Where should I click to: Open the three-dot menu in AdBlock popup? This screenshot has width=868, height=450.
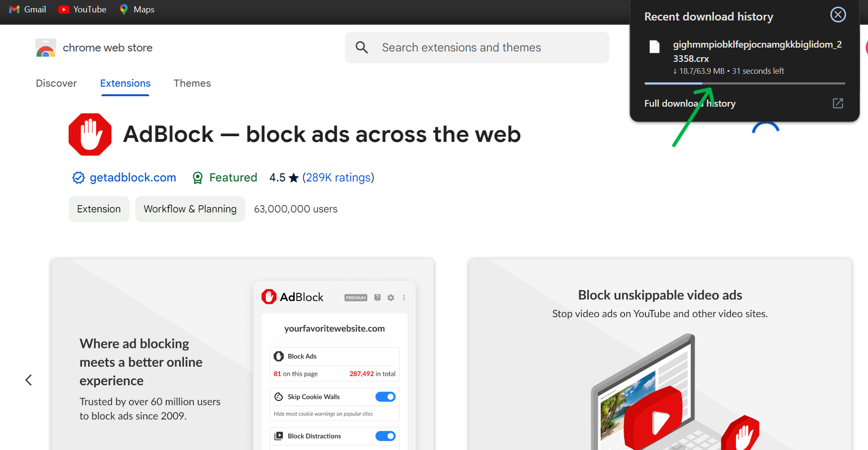pos(404,298)
